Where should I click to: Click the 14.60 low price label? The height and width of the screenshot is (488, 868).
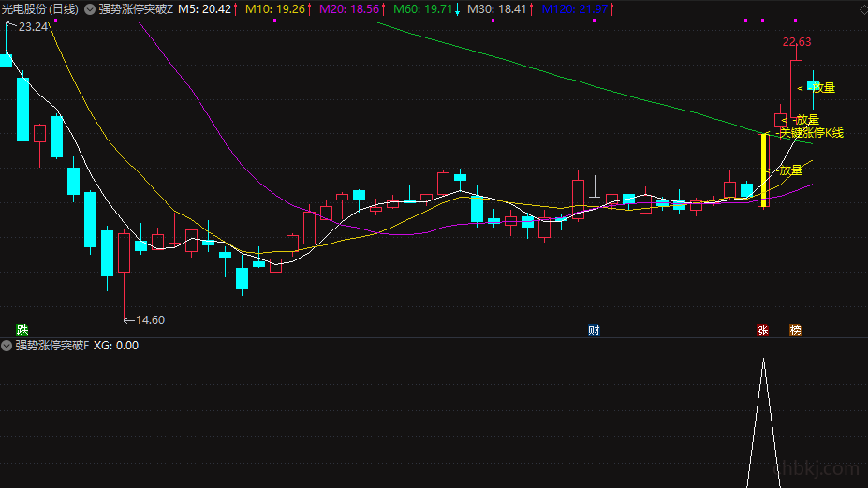(150, 320)
